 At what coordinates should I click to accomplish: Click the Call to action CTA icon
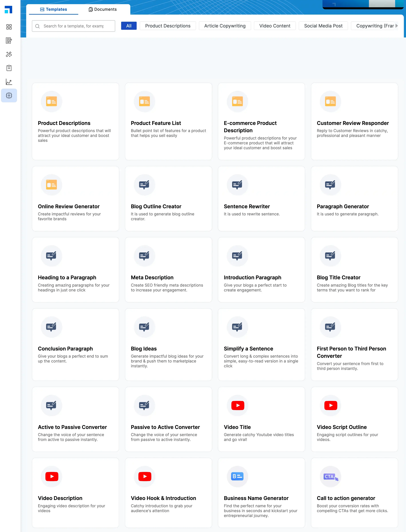click(x=330, y=476)
